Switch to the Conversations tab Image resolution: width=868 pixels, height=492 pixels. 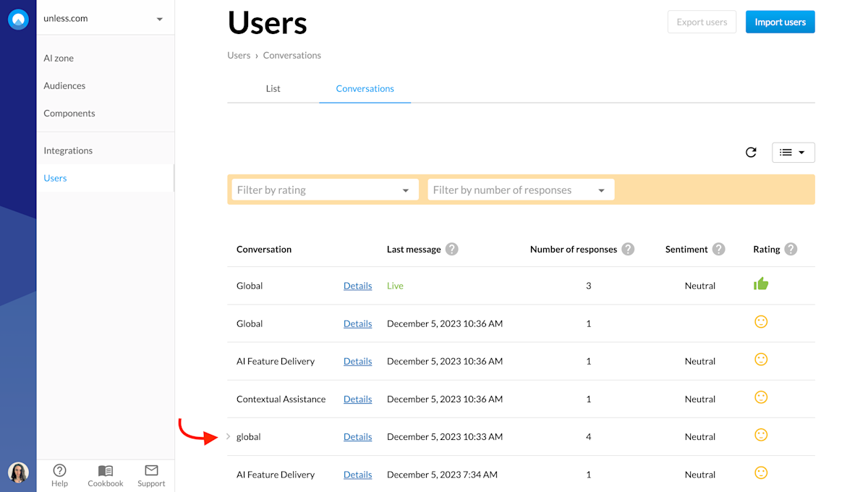coord(365,88)
